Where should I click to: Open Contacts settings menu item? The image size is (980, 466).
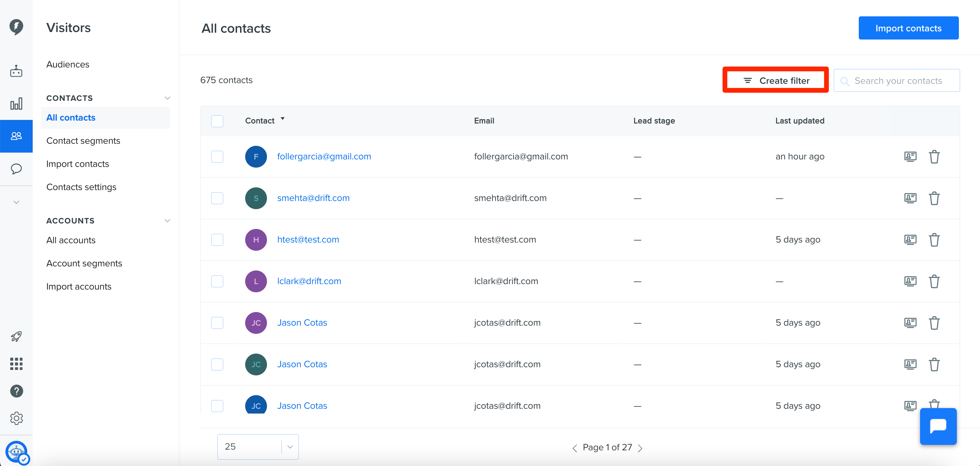[81, 187]
